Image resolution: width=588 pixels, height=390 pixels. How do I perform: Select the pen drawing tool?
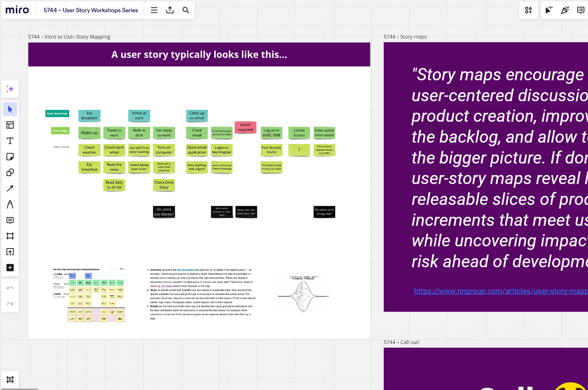pos(10,204)
